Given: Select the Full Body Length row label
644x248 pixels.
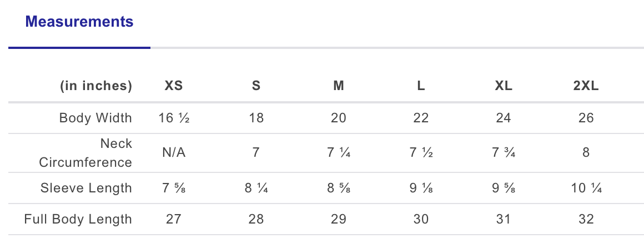Looking at the screenshot, I should [x=78, y=219].
